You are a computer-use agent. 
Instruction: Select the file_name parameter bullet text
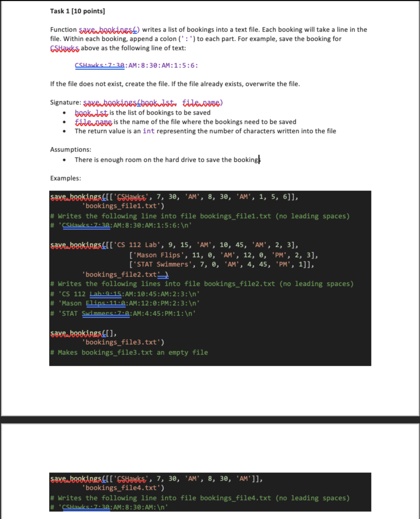tap(93, 122)
